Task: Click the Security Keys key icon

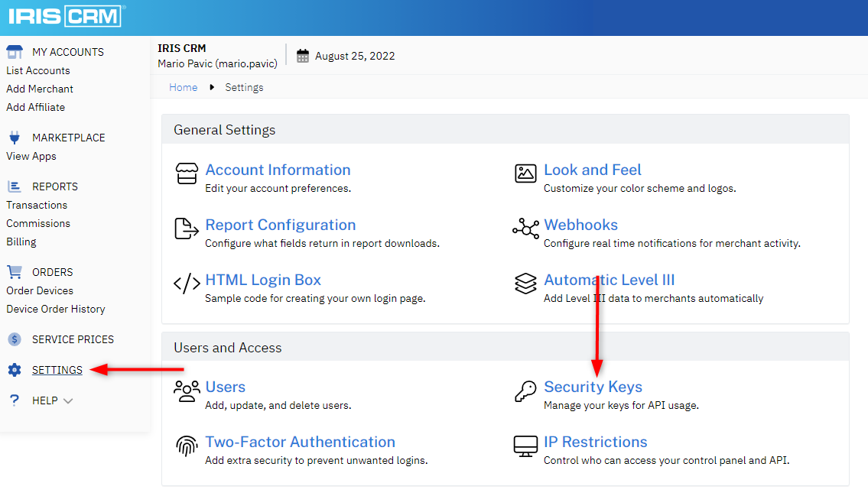Action: pos(525,391)
